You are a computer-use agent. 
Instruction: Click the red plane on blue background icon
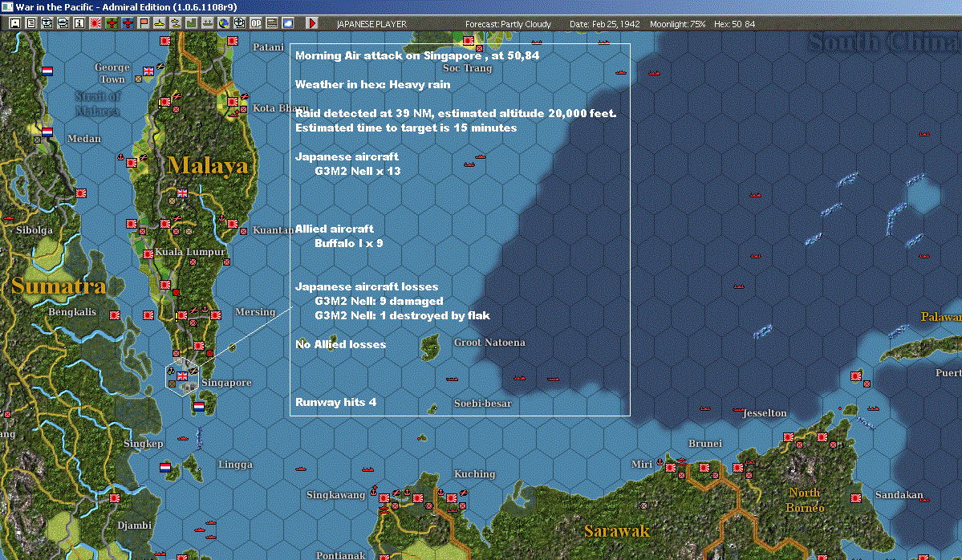click(x=127, y=23)
